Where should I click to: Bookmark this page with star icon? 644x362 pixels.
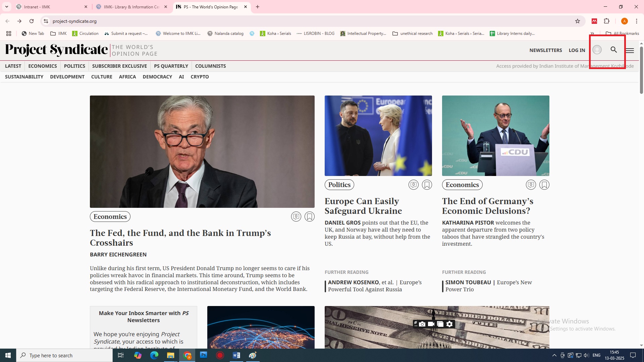(x=577, y=21)
